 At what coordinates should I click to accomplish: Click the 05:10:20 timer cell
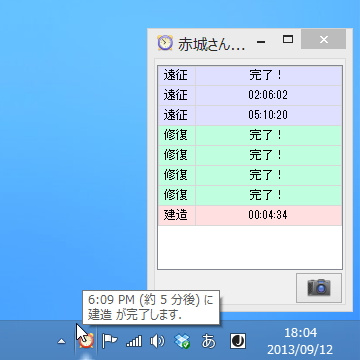(x=269, y=116)
